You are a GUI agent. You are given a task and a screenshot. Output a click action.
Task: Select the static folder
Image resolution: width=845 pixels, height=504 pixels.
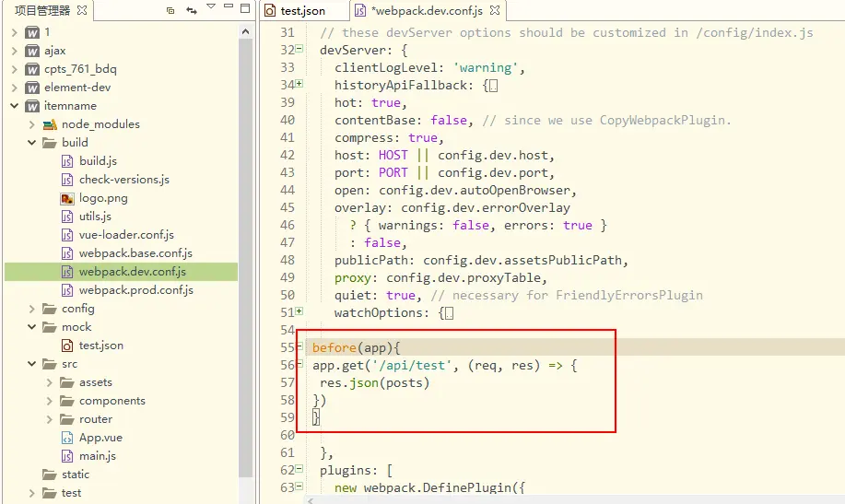click(x=75, y=475)
